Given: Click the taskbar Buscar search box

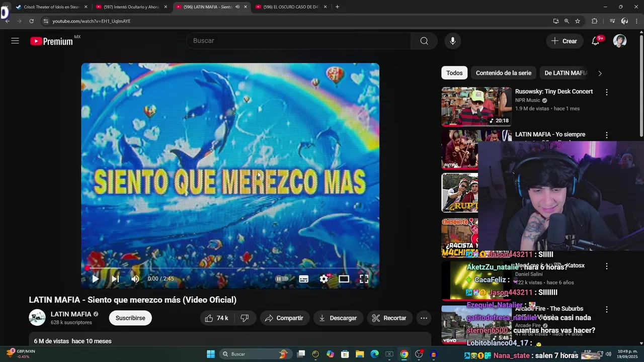Looking at the screenshot, I should pos(256,354).
